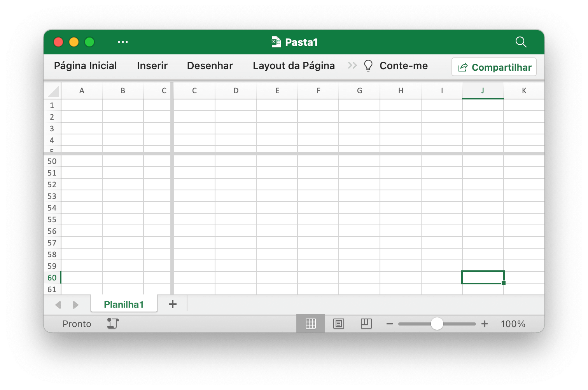Click the 100% zoom level

(x=513, y=324)
